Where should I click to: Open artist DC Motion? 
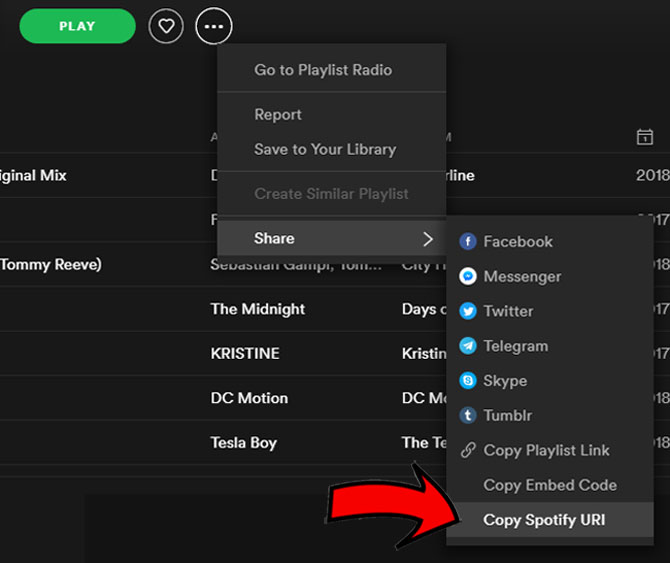coord(249,398)
